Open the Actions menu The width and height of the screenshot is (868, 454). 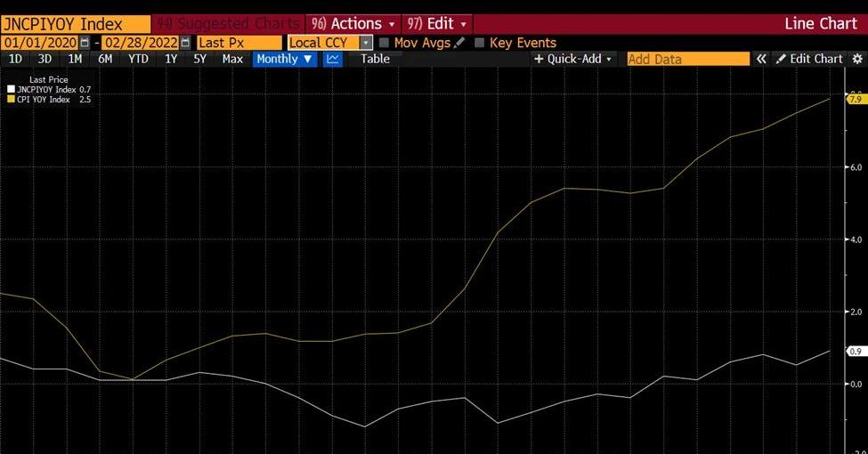pyautogui.click(x=353, y=24)
